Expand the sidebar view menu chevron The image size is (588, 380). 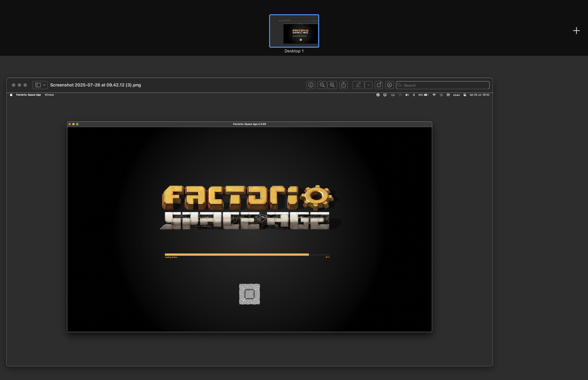(44, 85)
